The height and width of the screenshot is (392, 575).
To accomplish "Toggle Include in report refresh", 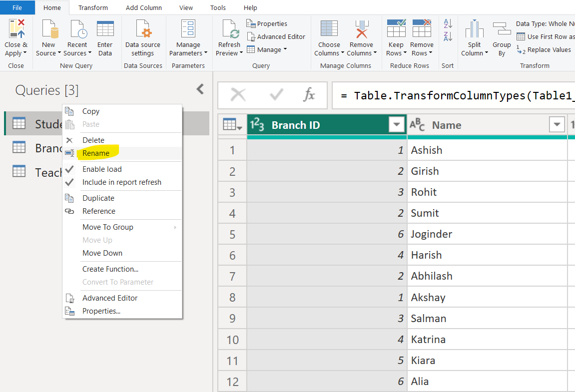I will click(x=121, y=182).
